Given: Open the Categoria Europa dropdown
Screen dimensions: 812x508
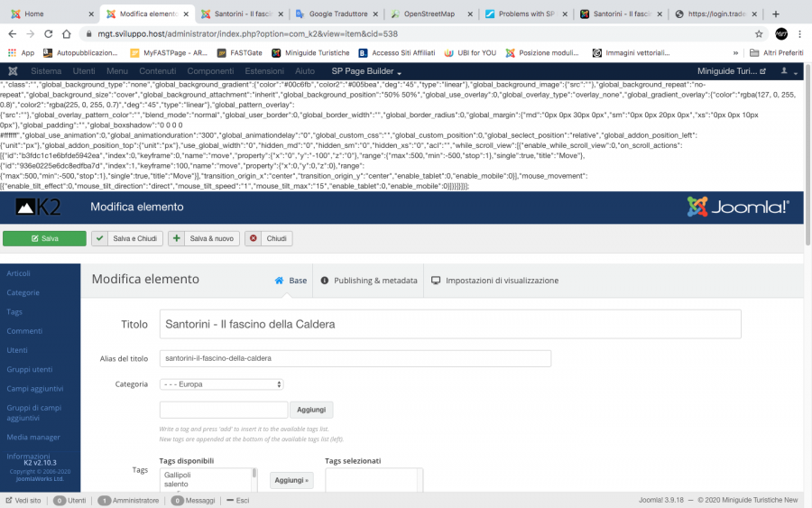Looking at the screenshot, I should [x=222, y=384].
